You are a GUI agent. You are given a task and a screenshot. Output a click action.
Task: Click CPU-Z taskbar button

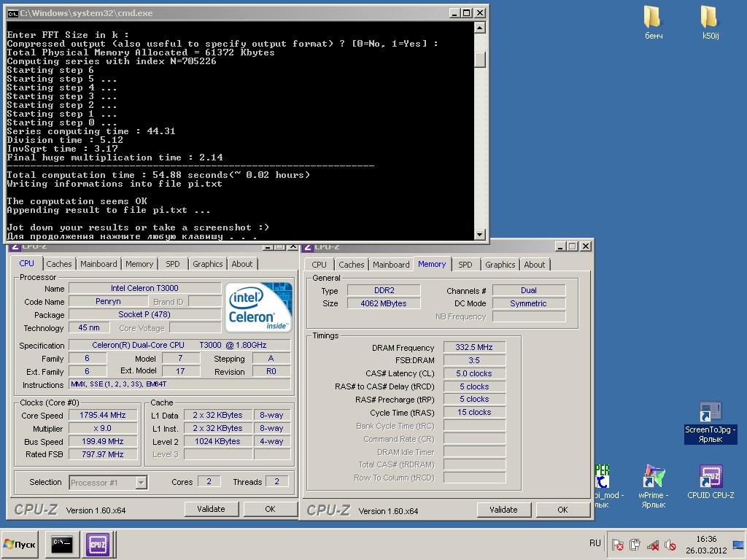click(97, 544)
